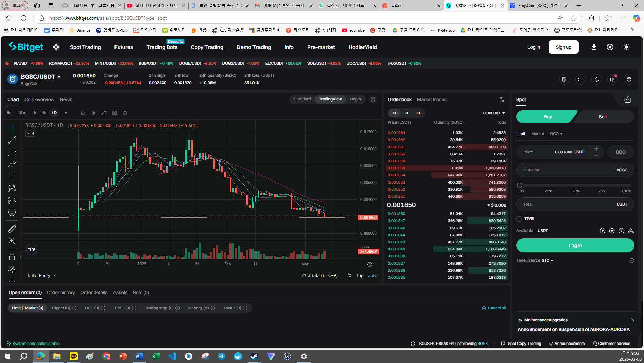Select the brush drawing tool
This screenshot has height=363, width=644.
coord(12,164)
